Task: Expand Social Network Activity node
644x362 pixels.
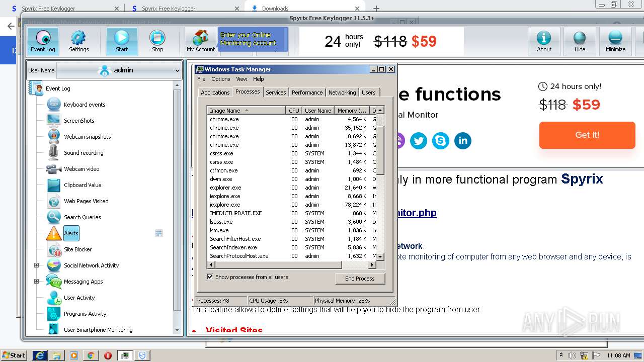Action: (x=36, y=265)
